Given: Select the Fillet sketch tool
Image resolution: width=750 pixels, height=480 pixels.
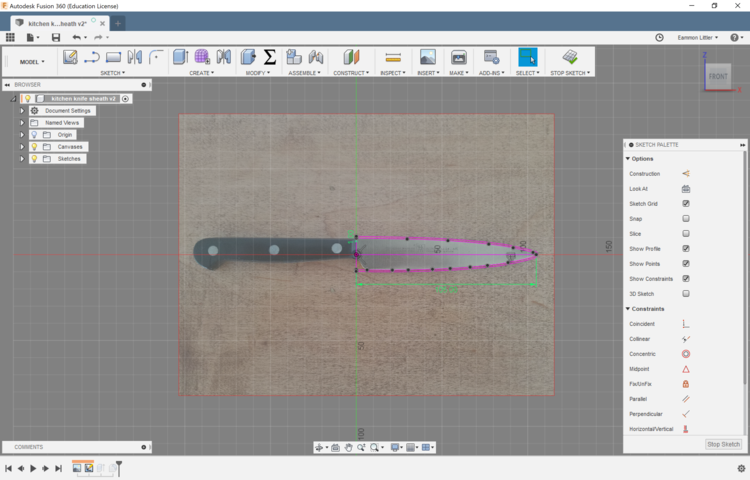Looking at the screenshot, I should click(x=156, y=57).
